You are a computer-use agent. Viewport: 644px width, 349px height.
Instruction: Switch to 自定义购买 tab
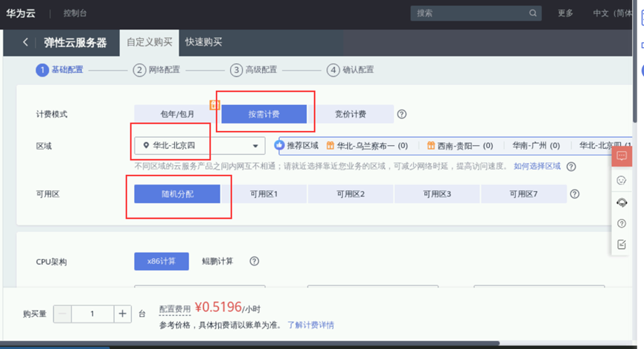click(x=149, y=42)
